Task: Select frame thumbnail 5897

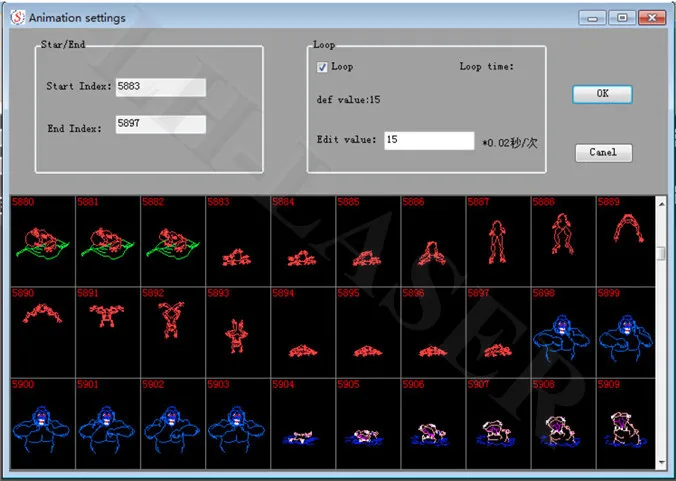Action: (x=499, y=332)
